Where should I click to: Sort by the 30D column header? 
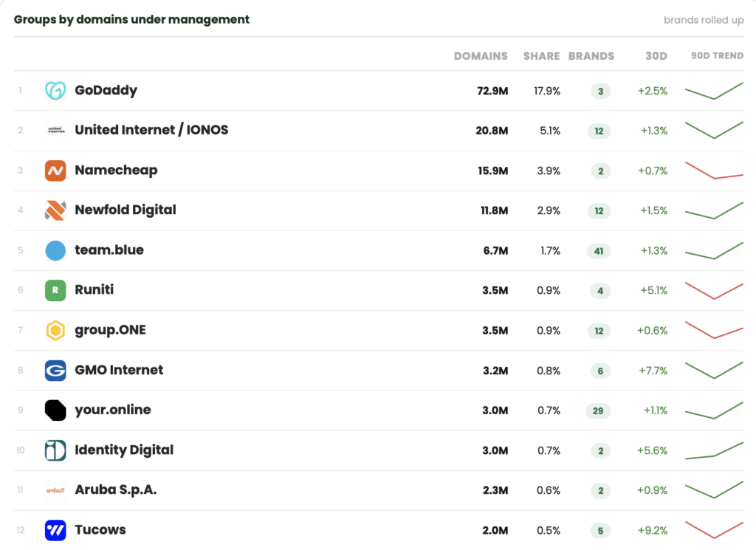(656, 56)
